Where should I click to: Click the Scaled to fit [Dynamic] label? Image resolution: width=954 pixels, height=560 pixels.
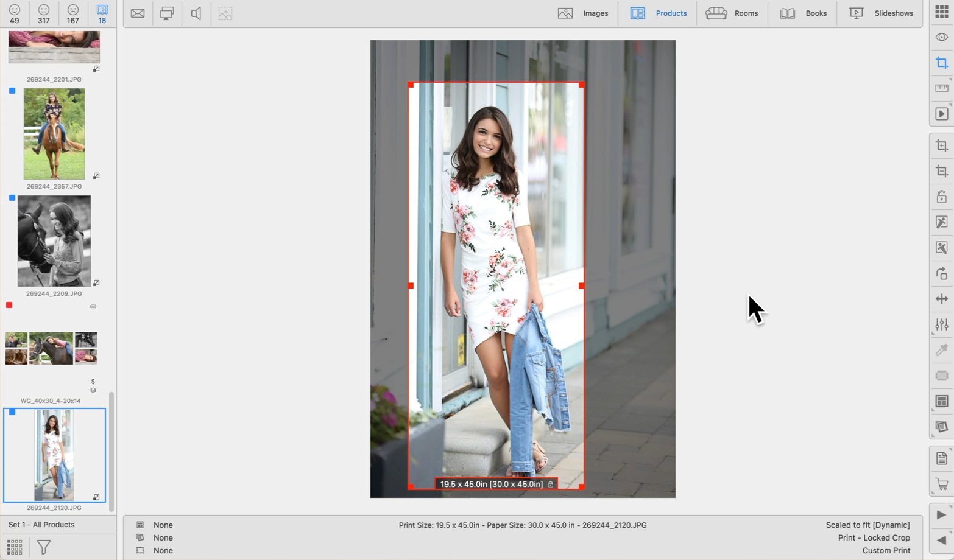[x=867, y=525]
